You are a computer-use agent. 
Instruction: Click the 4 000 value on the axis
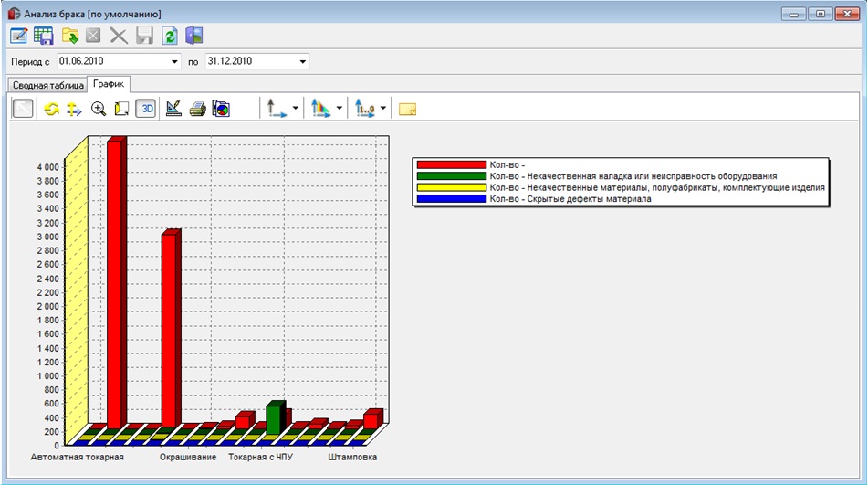coord(47,167)
